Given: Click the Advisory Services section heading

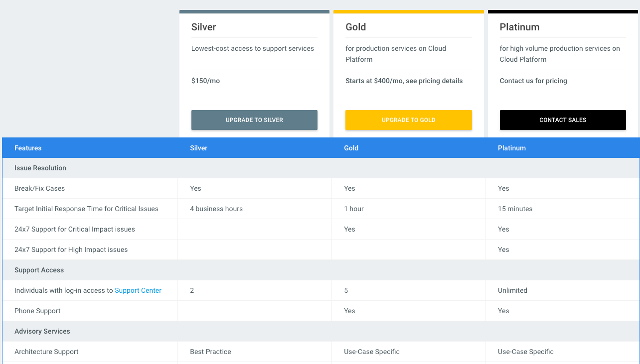Looking at the screenshot, I should 42,331.
